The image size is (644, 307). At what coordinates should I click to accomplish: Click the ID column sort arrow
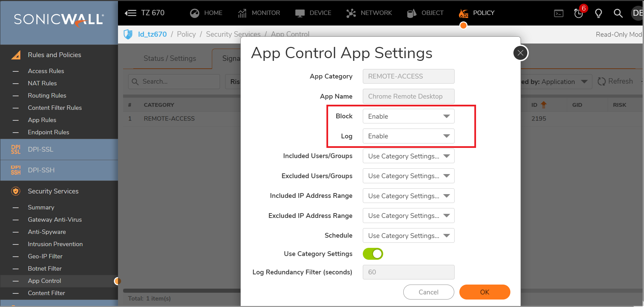tap(544, 105)
